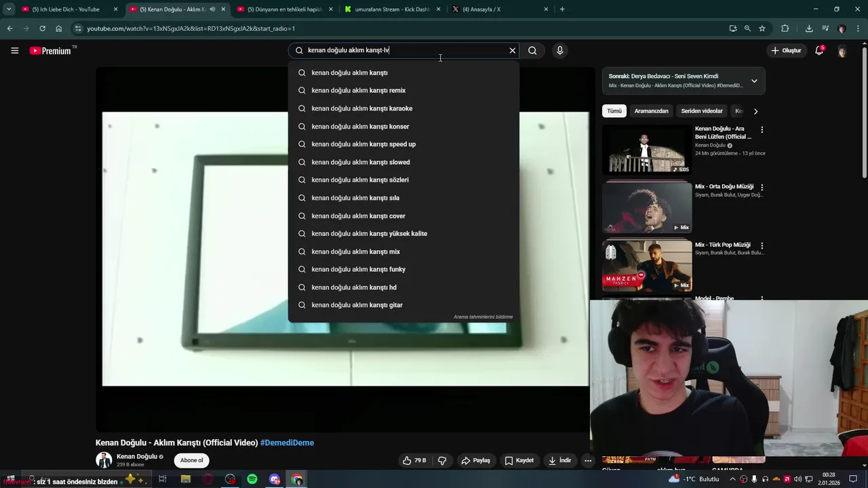Select suggestion 'kenan doğulu aklım karıştı remix'
Viewport: 868px width, 488px height.
point(403,90)
